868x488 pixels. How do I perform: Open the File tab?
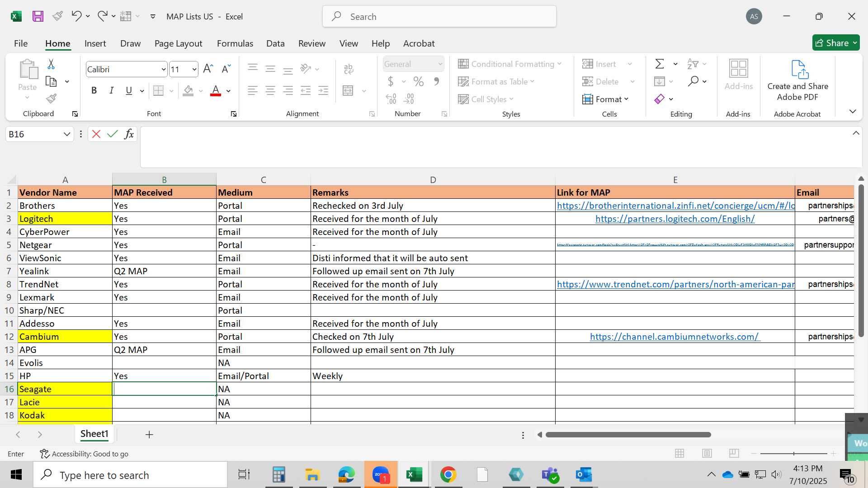point(21,43)
